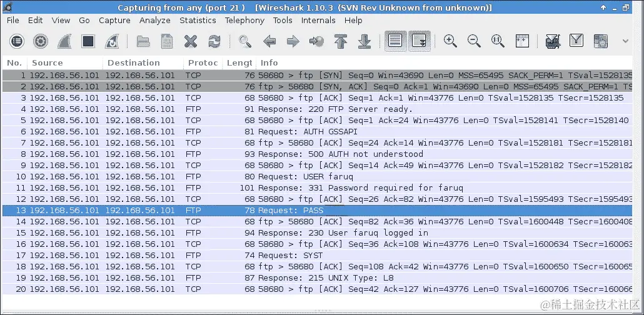The image size is (644, 315).
Task: Sort by the No. column header
Action: tap(14, 63)
